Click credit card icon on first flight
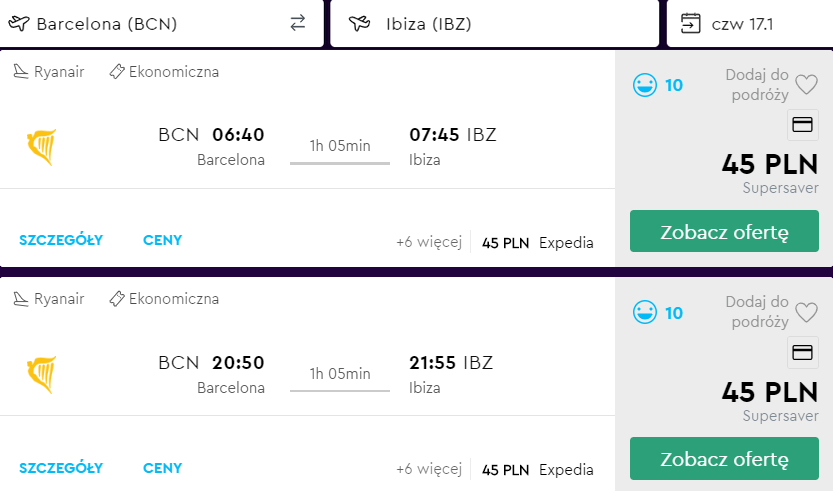This screenshot has width=833, height=491. pos(802,125)
